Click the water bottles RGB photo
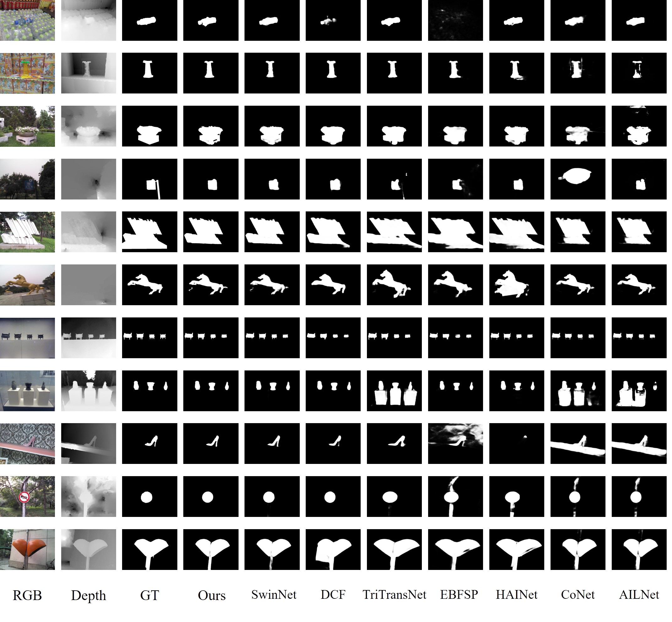672x622 pixels. tap(27, 20)
